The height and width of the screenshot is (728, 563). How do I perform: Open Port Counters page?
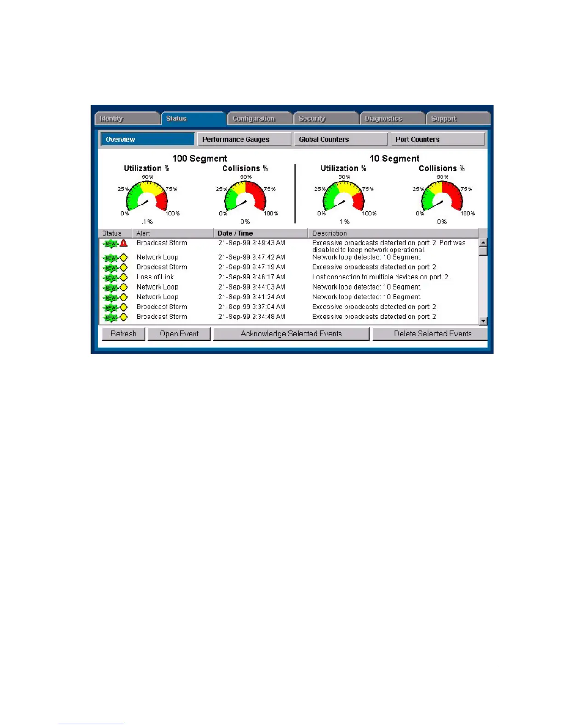(437, 139)
